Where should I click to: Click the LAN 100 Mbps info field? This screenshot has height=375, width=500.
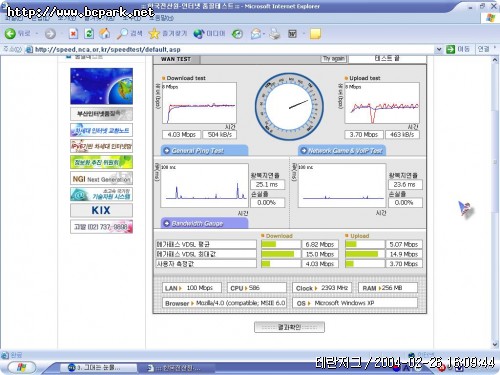coord(192,288)
